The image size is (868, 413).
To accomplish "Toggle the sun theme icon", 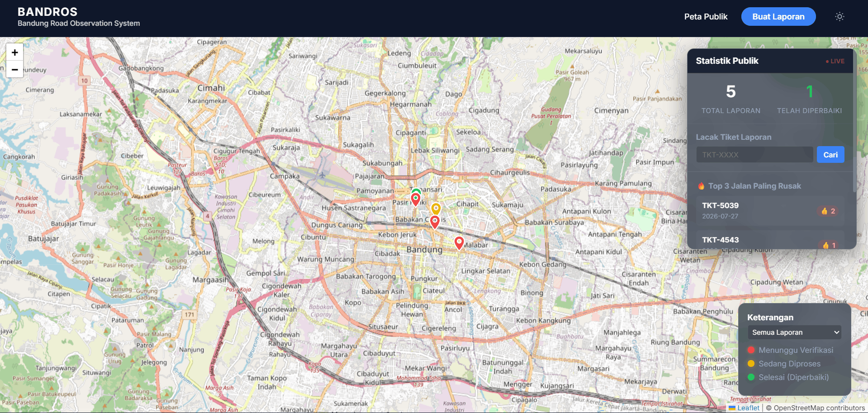I will [840, 17].
